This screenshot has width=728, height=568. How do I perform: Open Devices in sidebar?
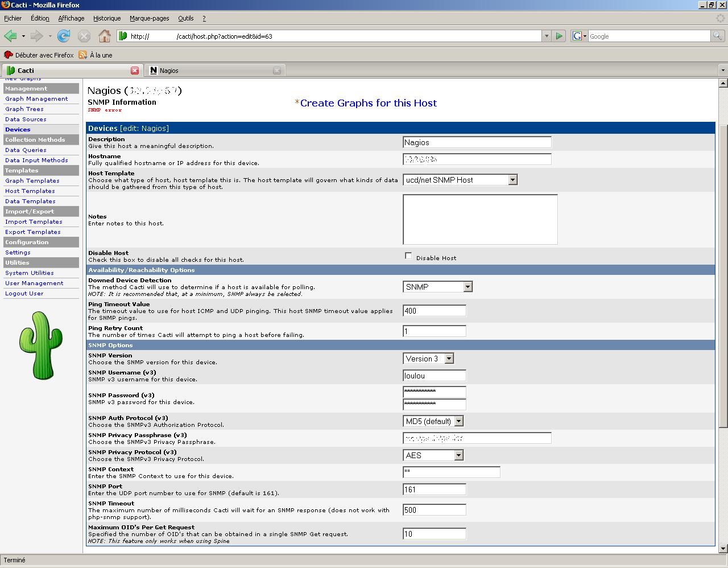coord(18,130)
